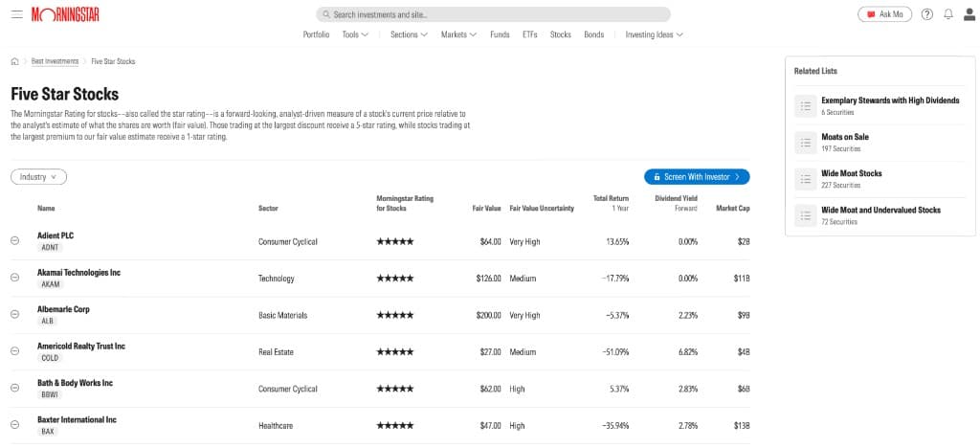Image resolution: width=980 pixels, height=448 pixels.
Task: Open the Portfolio nav item
Action: point(316,35)
